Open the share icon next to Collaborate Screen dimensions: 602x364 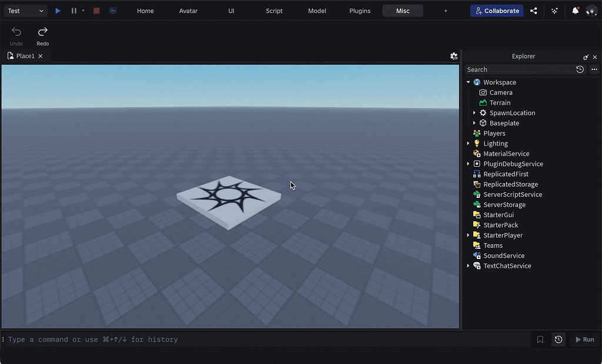(534, 11)
